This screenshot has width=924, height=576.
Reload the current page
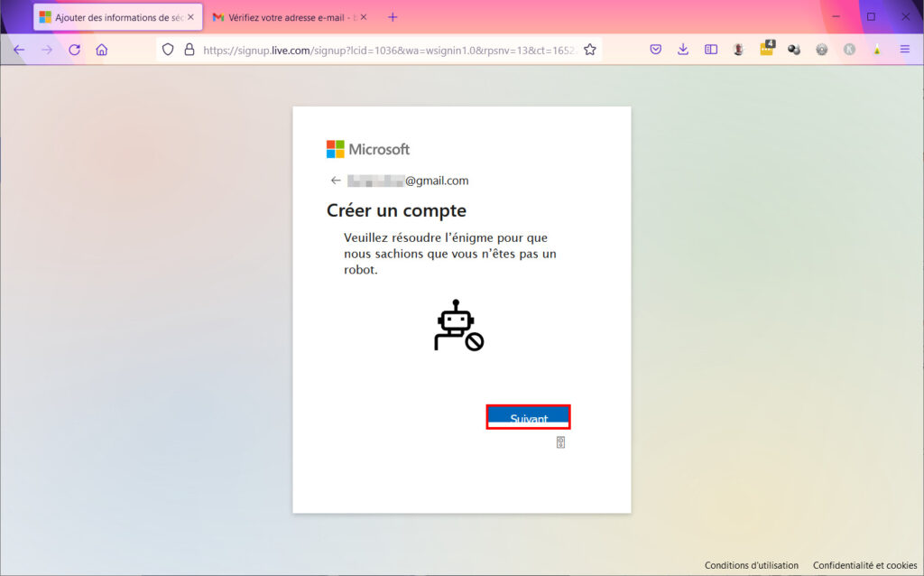[74, 51]
